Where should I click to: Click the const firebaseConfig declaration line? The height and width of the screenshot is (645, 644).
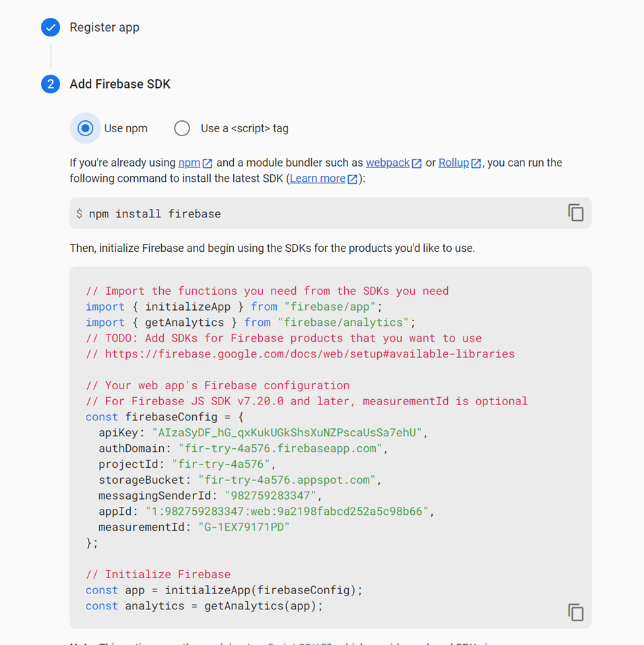coord(164,417)
